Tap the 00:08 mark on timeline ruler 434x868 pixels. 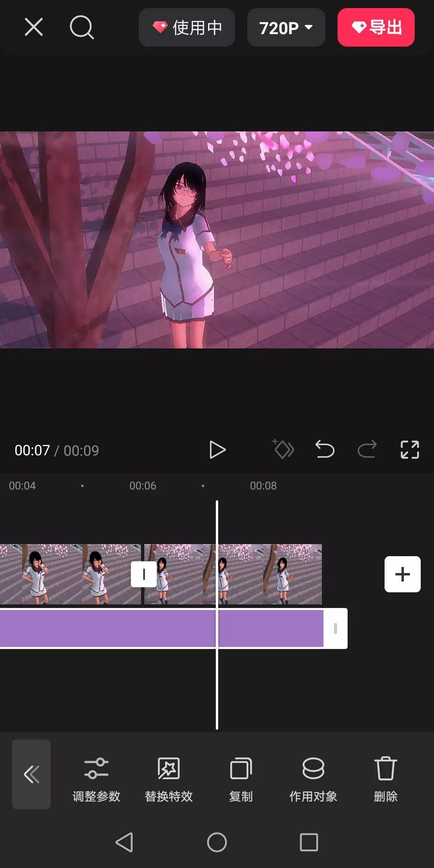pos(263,486)
